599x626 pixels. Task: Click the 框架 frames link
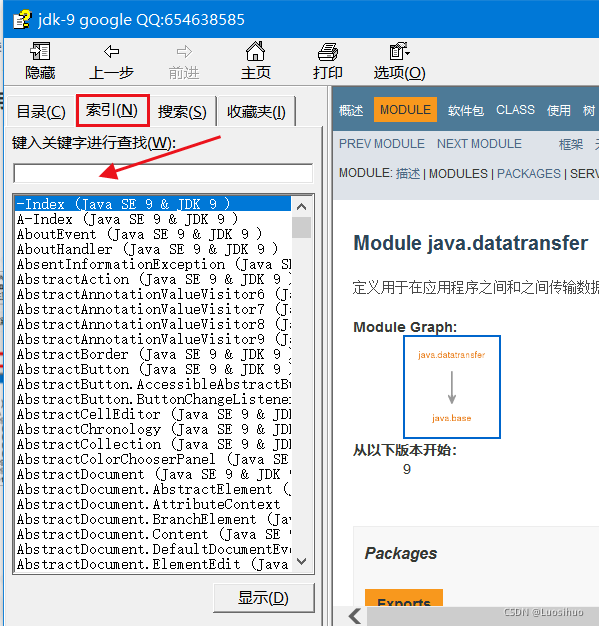[571, 144]
